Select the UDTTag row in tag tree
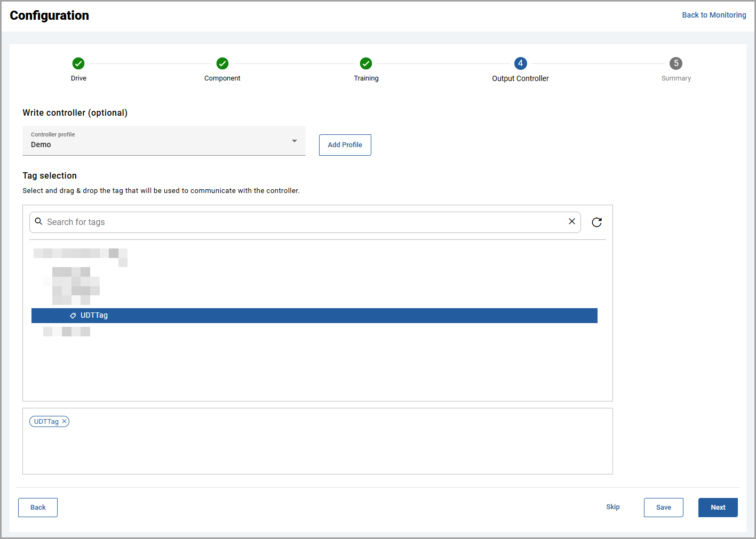 pos(314,316)
